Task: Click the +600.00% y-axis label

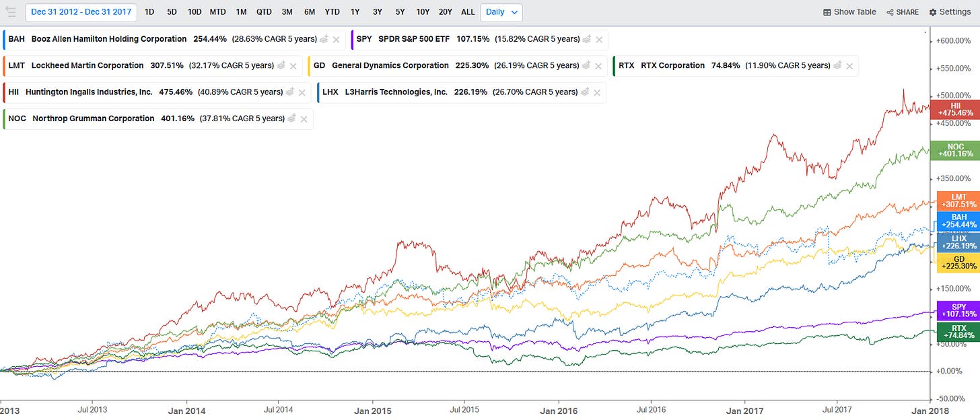Action: point(954,41)
